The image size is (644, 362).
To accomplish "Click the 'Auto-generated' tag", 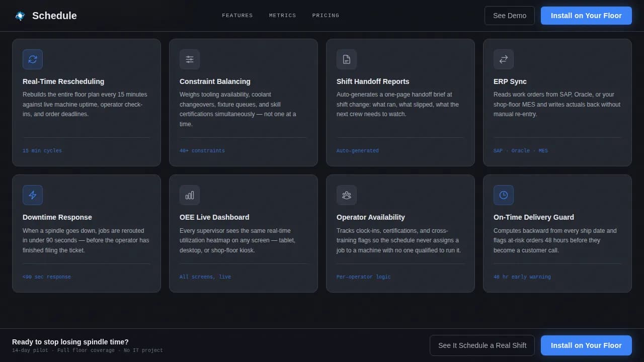I will coord(358,151).
